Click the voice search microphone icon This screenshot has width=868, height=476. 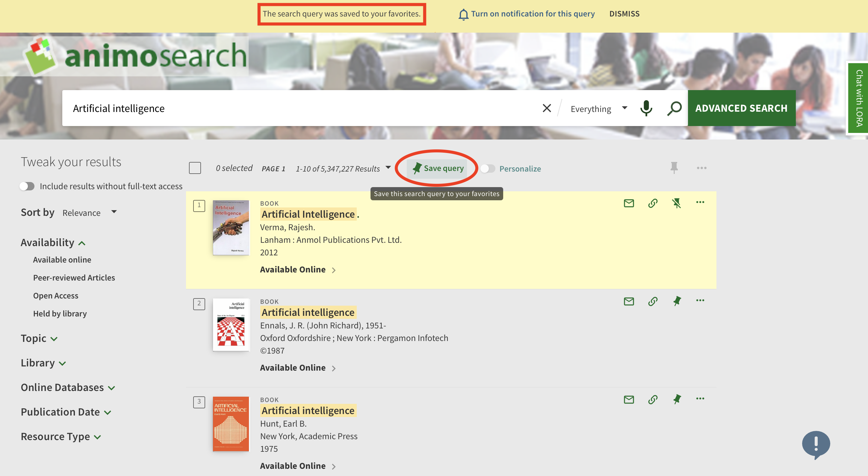click(x=646, y=108)
